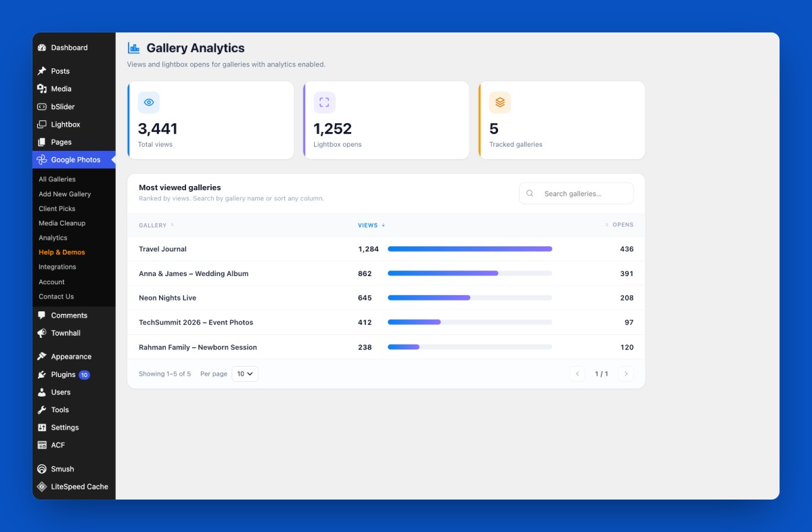Sort table by Gallery column
The height and width of the screenshot is (532, 812).
(x=156, y=225)
